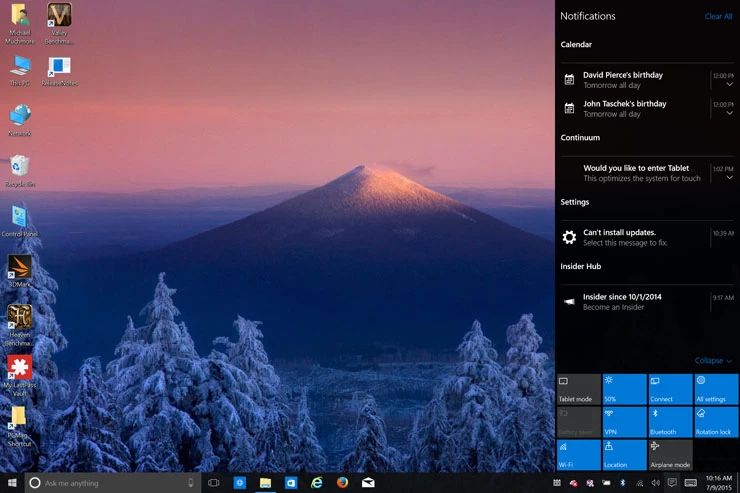Open File Explorer from the taskbar
740x493 pixels.
[x=265, y=483]
